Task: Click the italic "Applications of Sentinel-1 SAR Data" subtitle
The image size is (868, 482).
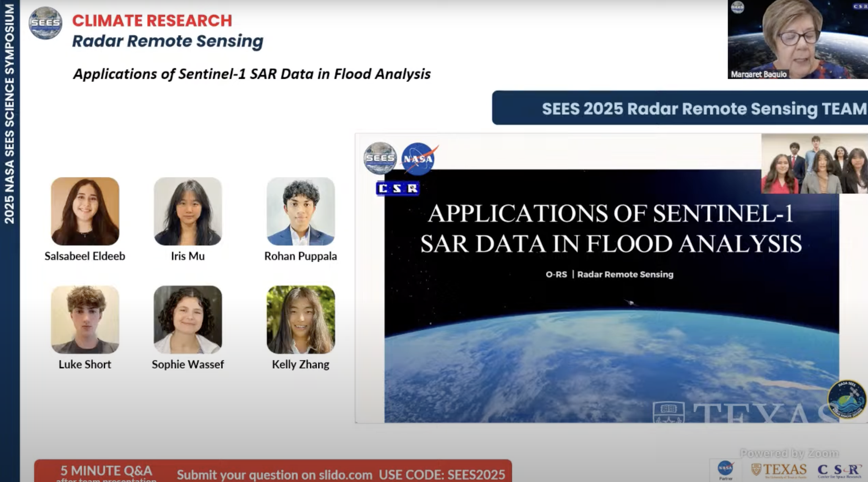Action: coord(252,74)
